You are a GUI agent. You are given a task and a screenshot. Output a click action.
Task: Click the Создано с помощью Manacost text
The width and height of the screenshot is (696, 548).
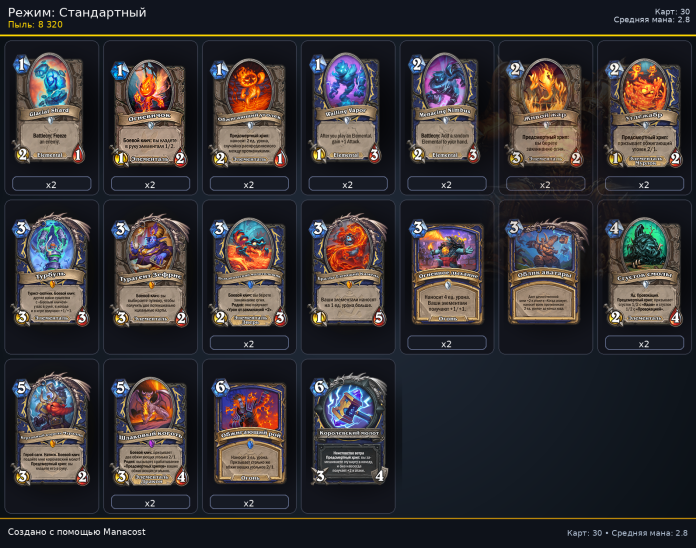(76, 532)
